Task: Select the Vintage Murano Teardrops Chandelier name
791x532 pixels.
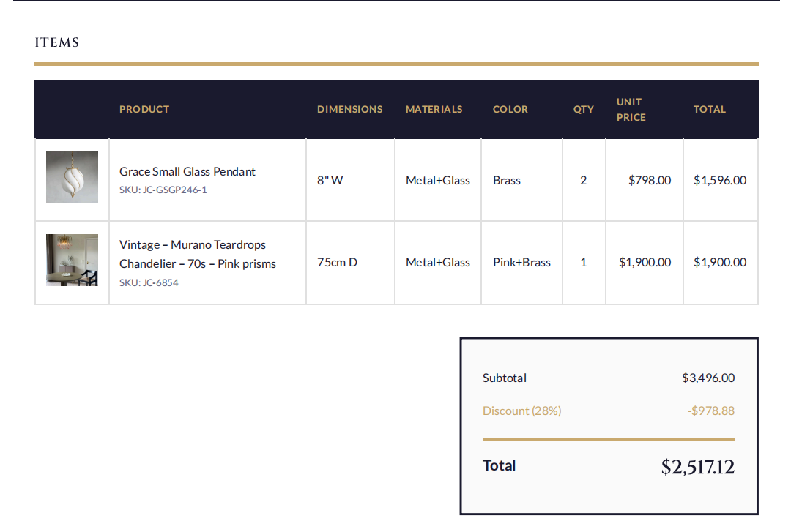Action: click(197, 254)
